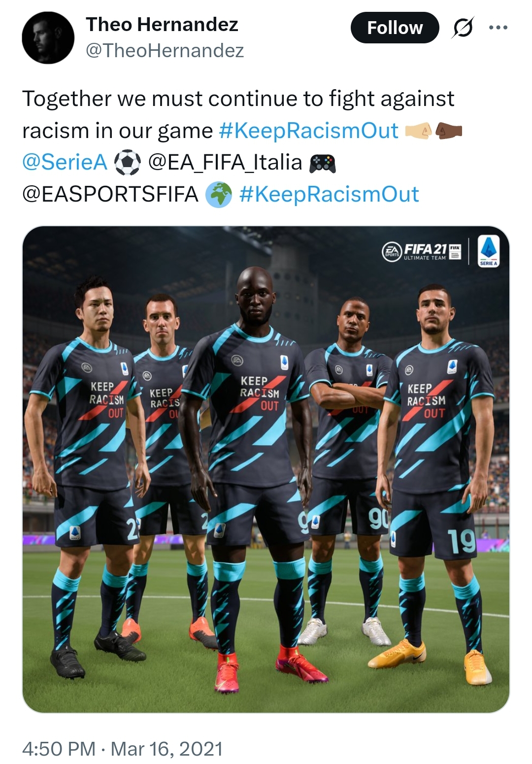Click the Mar 16, 2021 date

[167, 749]
